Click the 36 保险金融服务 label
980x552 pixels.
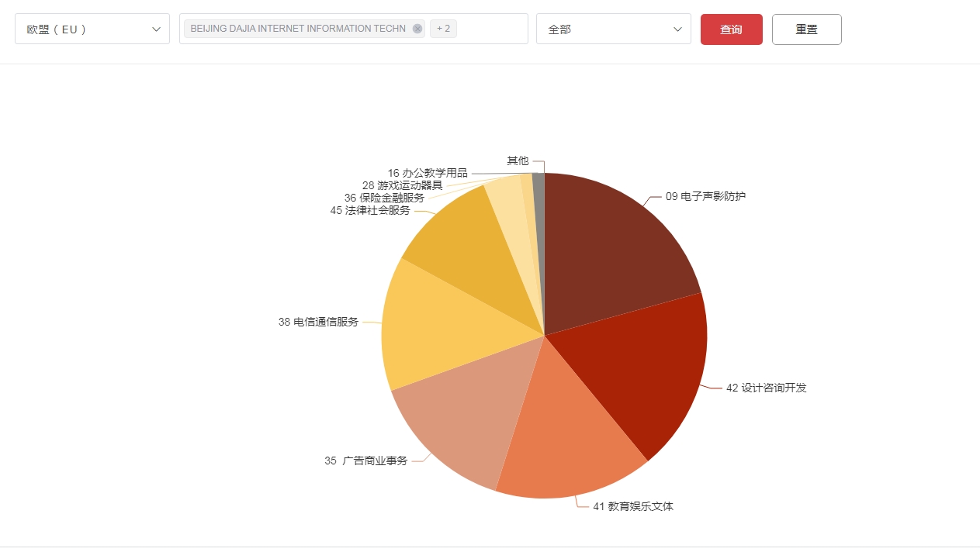[385, 198]
